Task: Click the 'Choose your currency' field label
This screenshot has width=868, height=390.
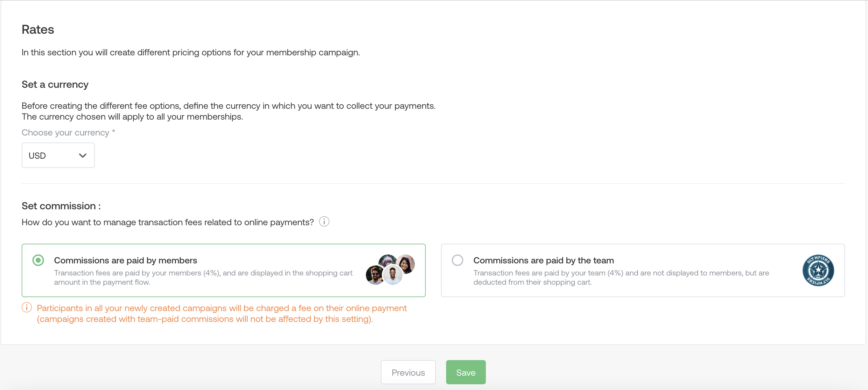Action: 68,133
